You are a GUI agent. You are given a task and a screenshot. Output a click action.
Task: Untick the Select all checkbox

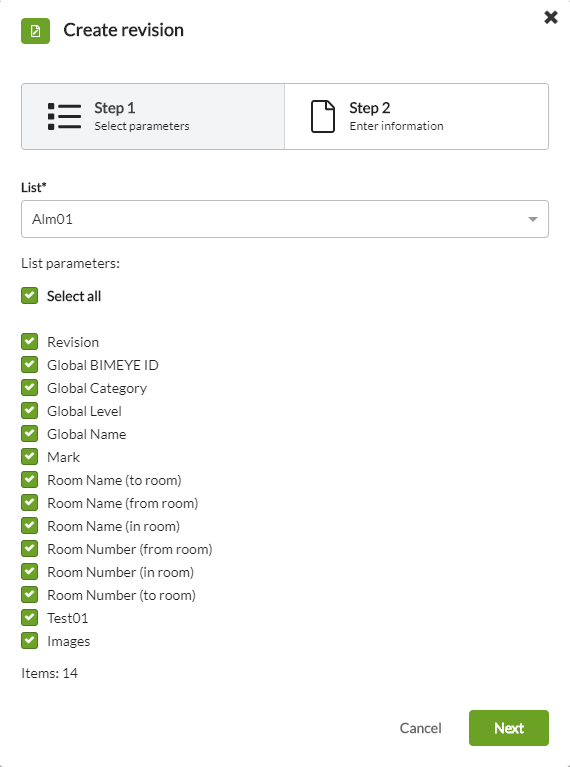click(x=29, y=295)
